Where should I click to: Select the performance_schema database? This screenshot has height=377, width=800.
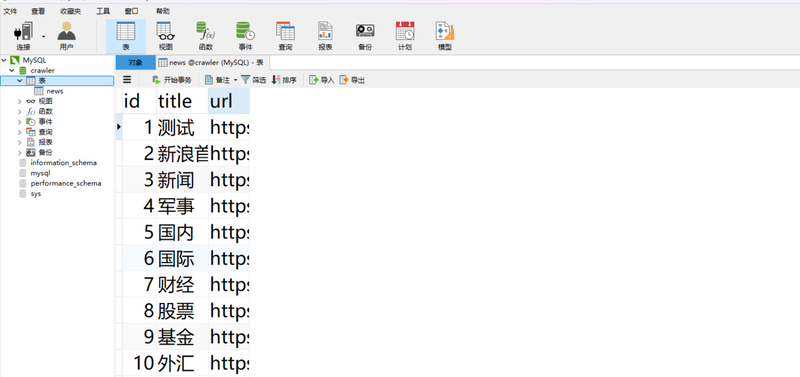click(66, 183)
